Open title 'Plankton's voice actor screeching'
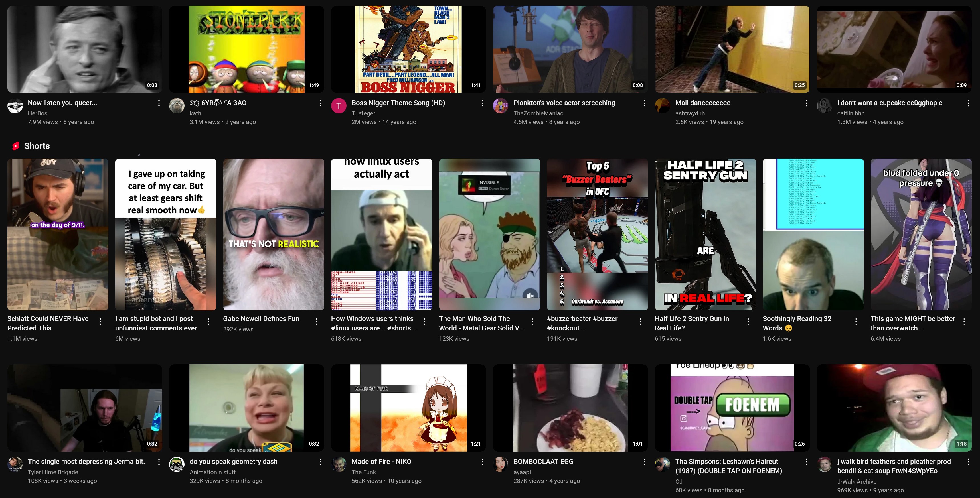This screenshot has height=498, width=980. click(564, 103)
